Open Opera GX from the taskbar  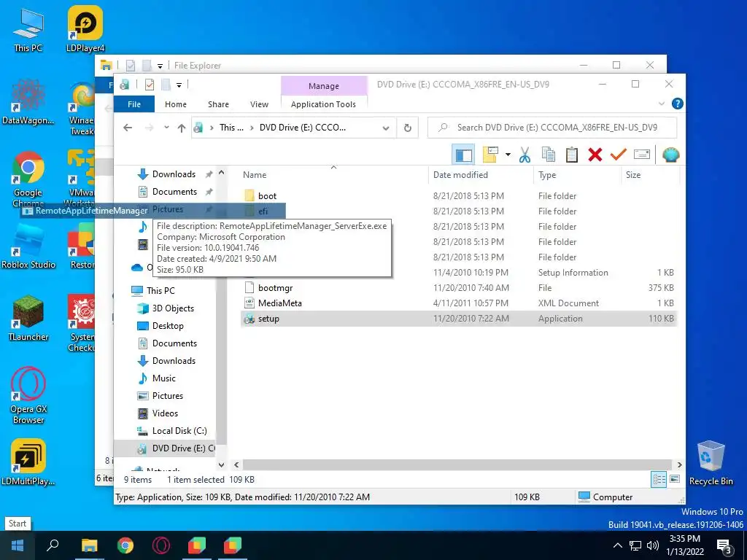(161, 545)
